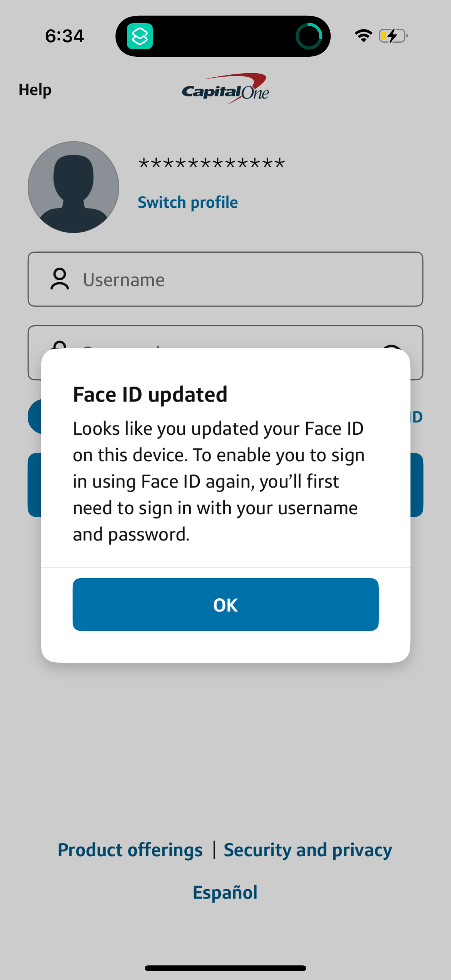
Task: Click the recording indicator circle in Dynamic Island
Action: click(x=309, y=37)
